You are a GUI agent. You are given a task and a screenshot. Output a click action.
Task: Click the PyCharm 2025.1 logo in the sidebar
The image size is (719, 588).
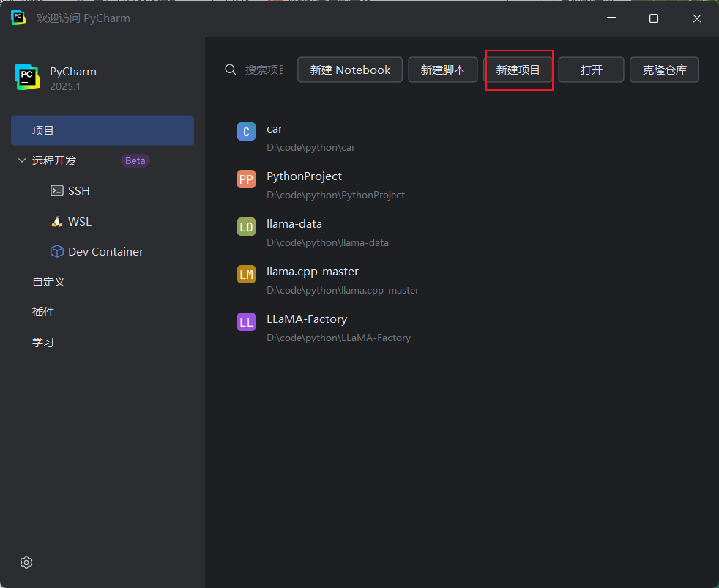point(27,77)
